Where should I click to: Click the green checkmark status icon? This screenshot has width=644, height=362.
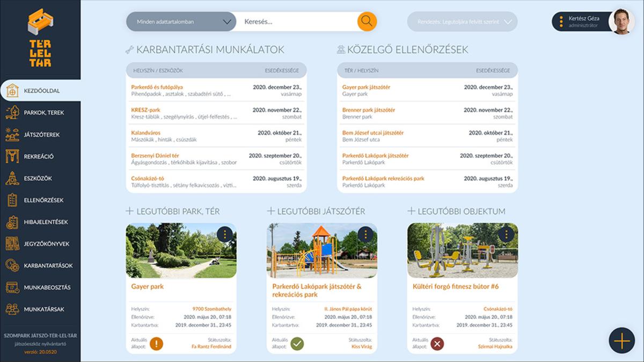[297, 343]
